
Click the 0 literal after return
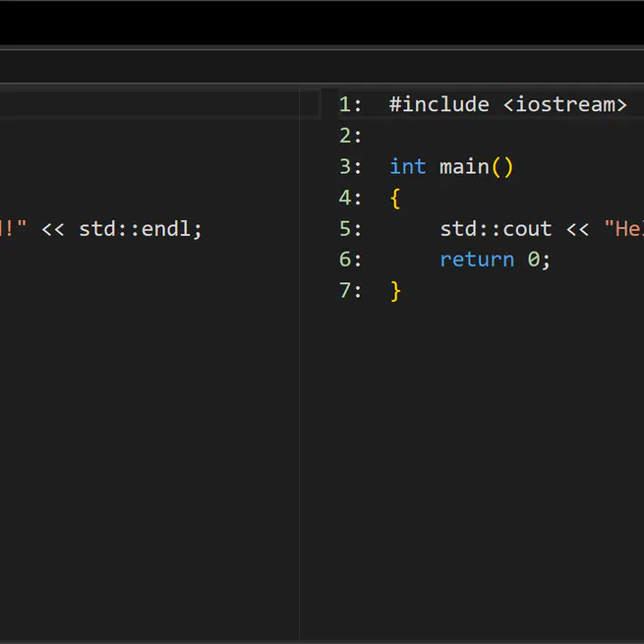pos(534,260)
